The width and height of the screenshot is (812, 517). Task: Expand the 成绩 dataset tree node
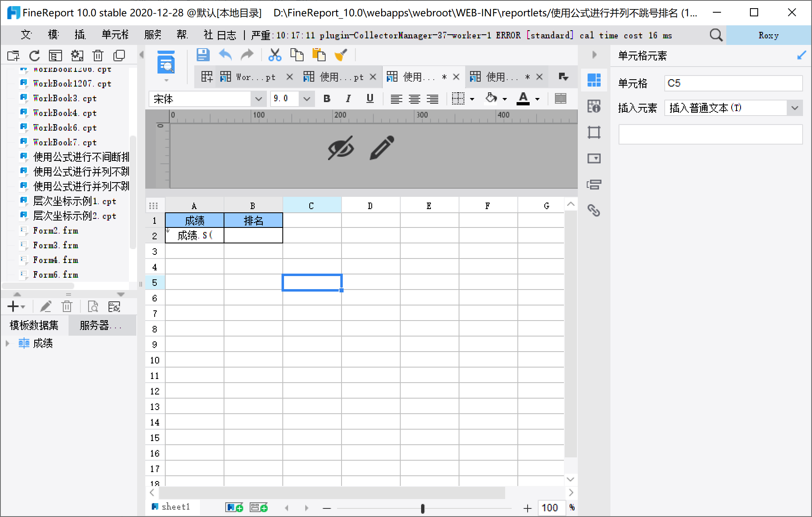click(7, 343)
